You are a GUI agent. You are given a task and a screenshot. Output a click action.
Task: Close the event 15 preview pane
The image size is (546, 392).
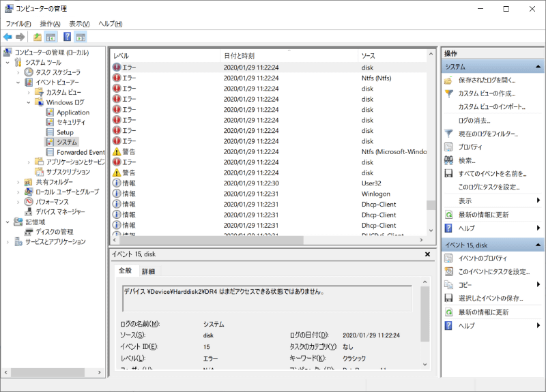point(427,254)
